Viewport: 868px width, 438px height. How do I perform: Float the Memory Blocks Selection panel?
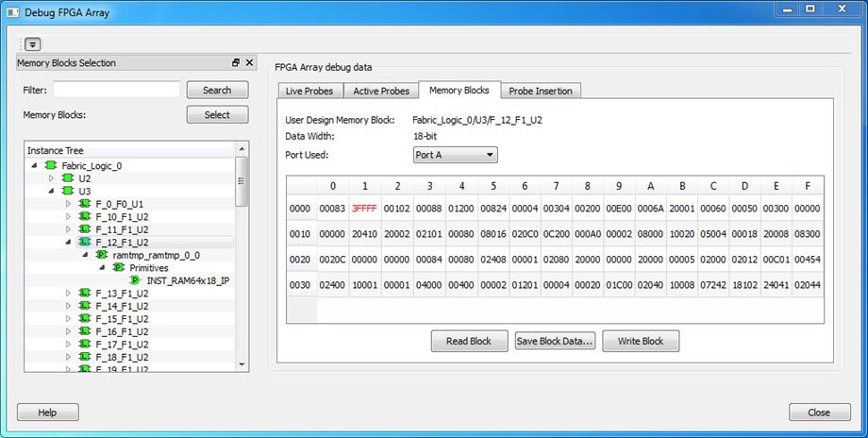coord(236,63)
